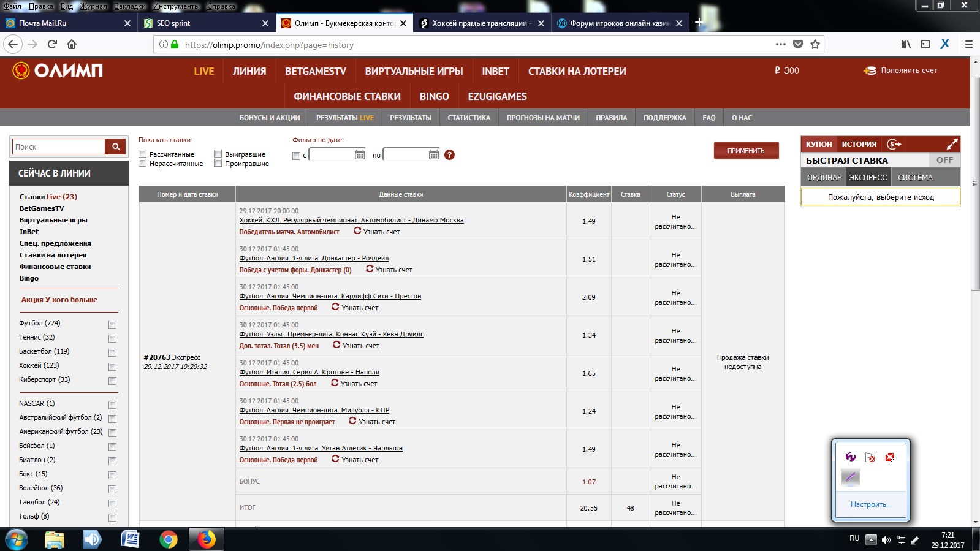Refresh score icon for Кротоне - Наполи
Viewport: 980px width, 551px height.
pos(335,383)
